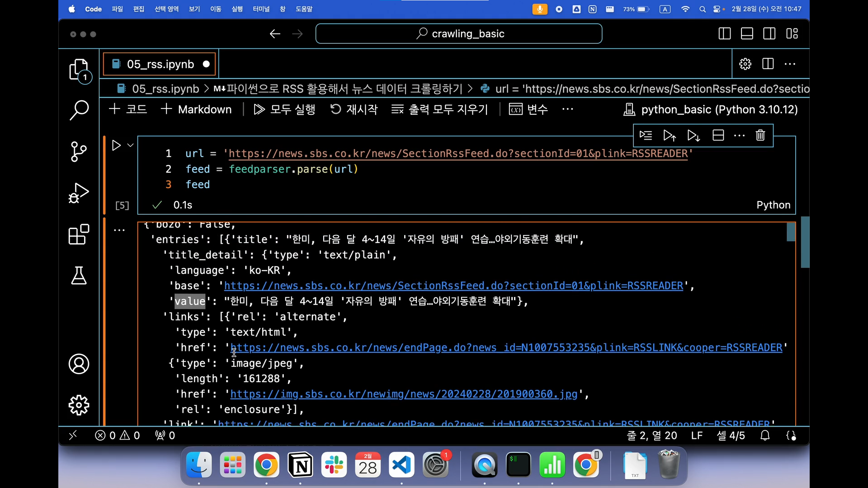The image size is (868, 488).
Task: Open Extensions view
Action: pyautogui.click(x=79, y=235)
